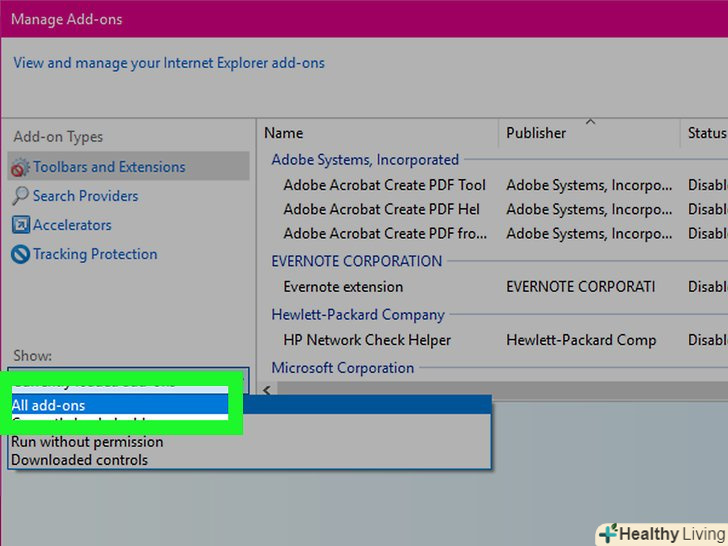The image size is (728, 546).
Task: Click EVERNOTE CORPORATI publisher cell
Action: coord(580,287)
